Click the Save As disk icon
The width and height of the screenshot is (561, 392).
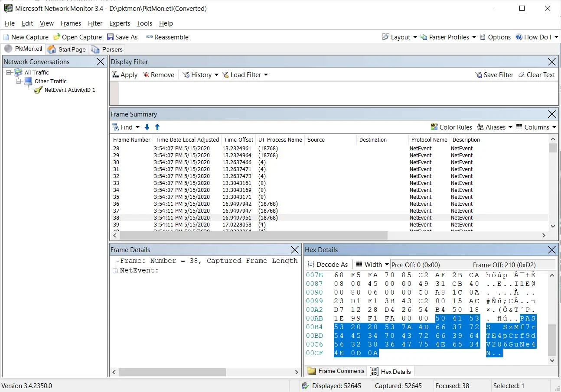pyautogui.click(x=110, y=37)
